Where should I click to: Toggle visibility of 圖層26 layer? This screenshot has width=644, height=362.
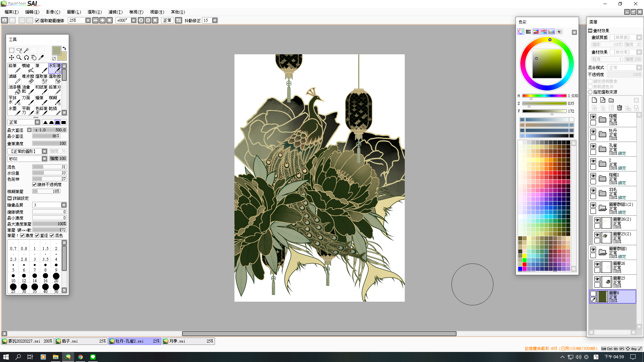click(x=597, y=264)
